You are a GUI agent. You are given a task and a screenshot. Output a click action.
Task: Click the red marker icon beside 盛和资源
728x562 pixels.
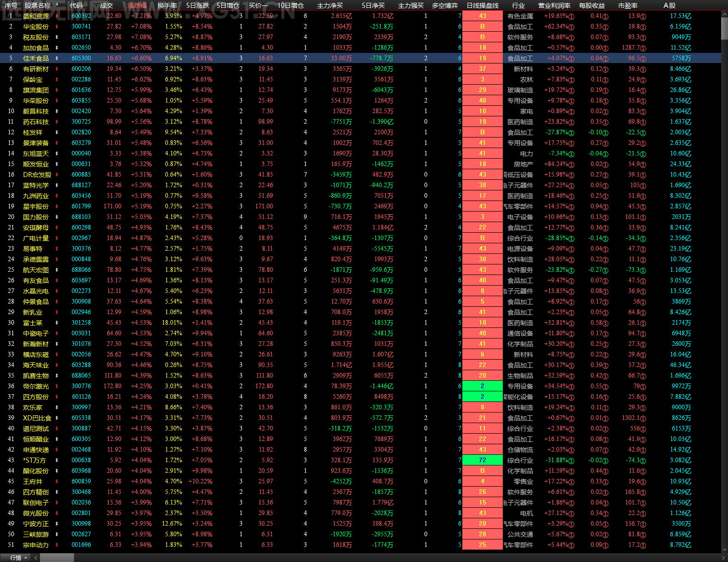tap(57, 16)
